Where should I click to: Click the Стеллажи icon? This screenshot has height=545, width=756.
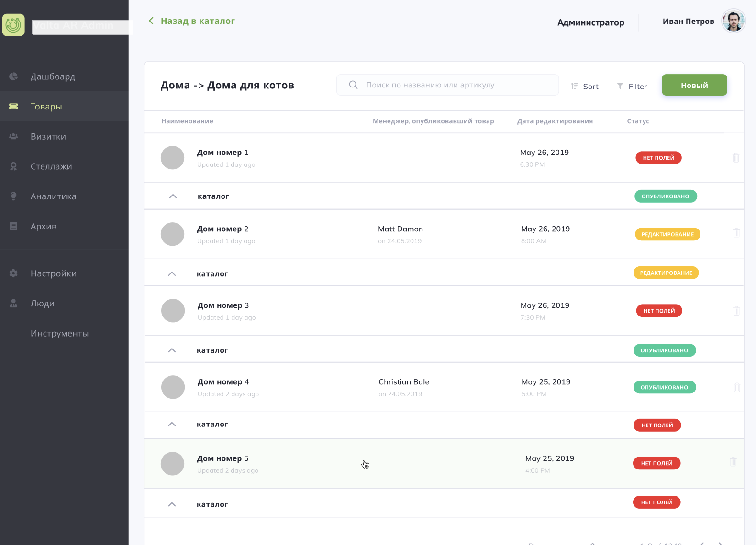point(13,166)
